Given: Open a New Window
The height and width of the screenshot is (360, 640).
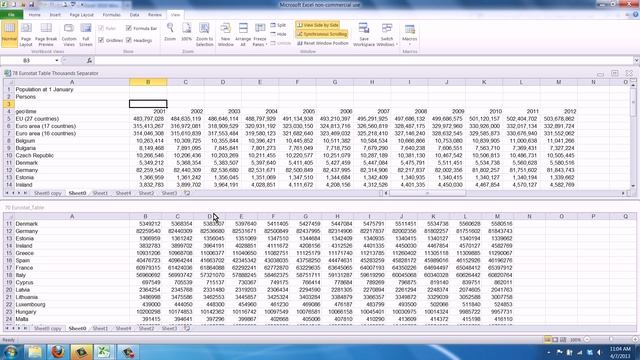Looking at the screenshot, I should coord(225,34).
